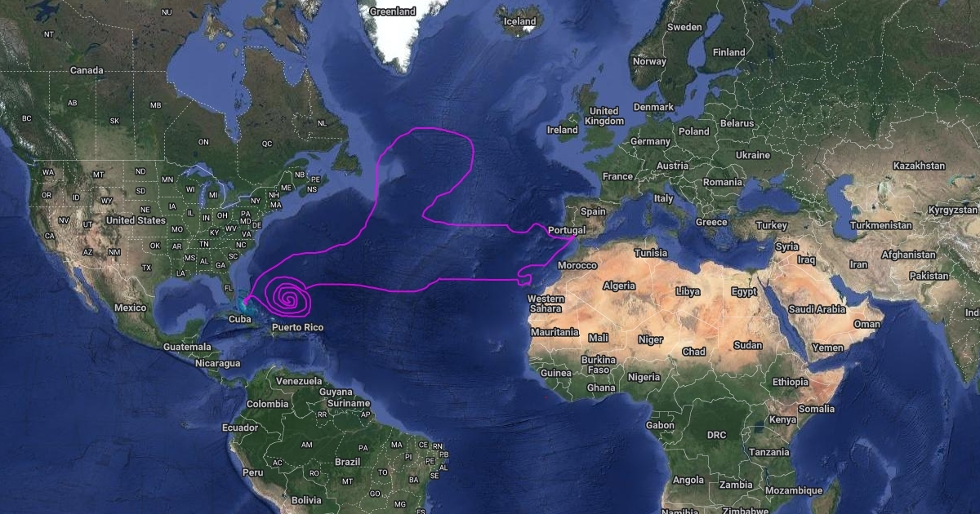
Task: Click the Brazil country label
Action: (348, 462)
